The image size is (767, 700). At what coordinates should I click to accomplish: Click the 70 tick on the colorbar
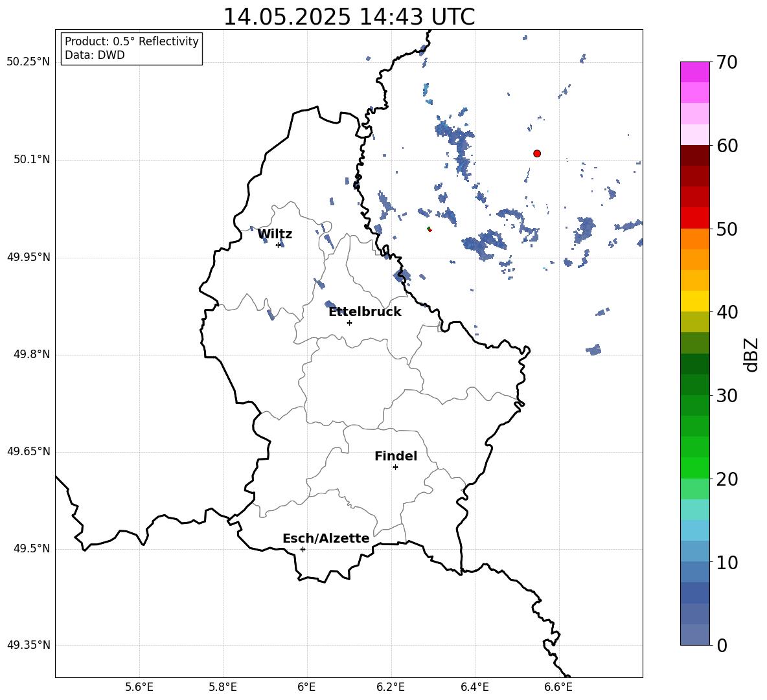click(x=727, y=62)
